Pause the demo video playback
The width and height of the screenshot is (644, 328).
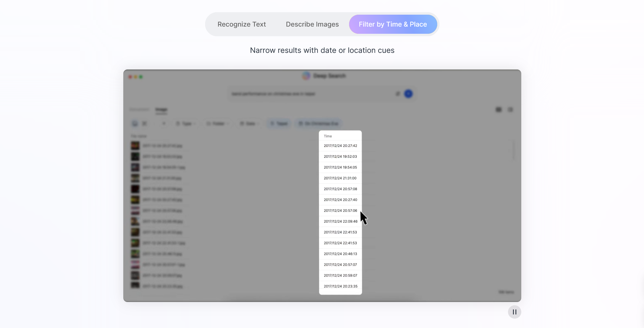[514, 312]
